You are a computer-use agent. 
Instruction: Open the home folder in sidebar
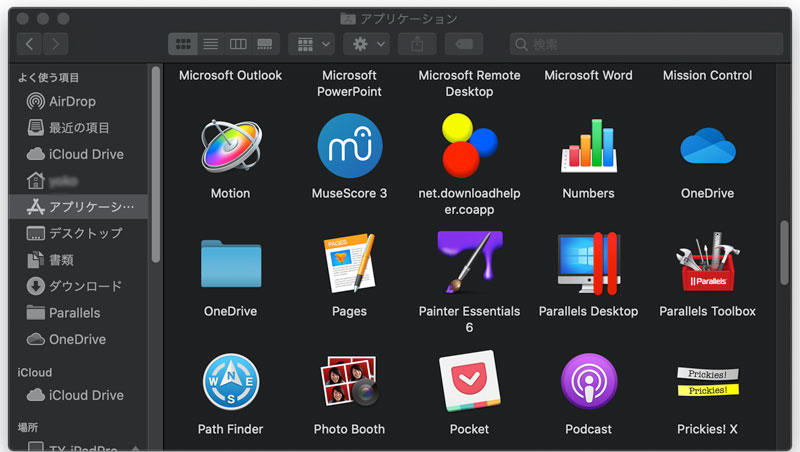tap(79, 181)
